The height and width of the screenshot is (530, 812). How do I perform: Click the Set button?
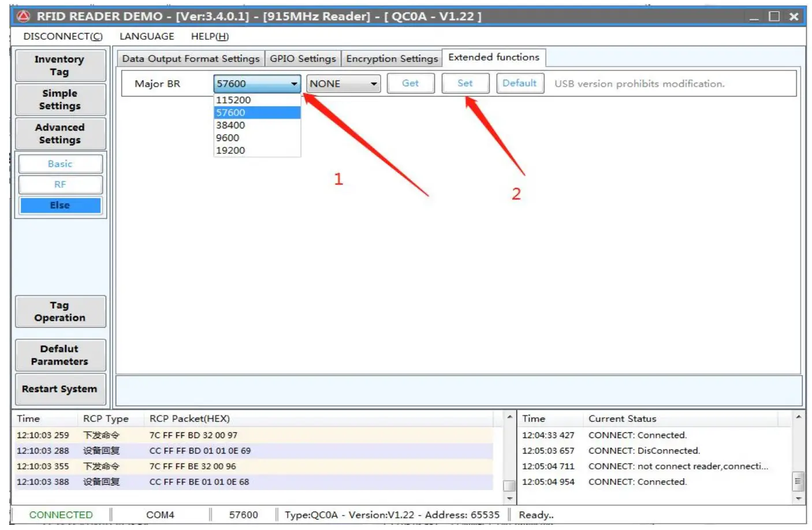[x=465, y=83]
